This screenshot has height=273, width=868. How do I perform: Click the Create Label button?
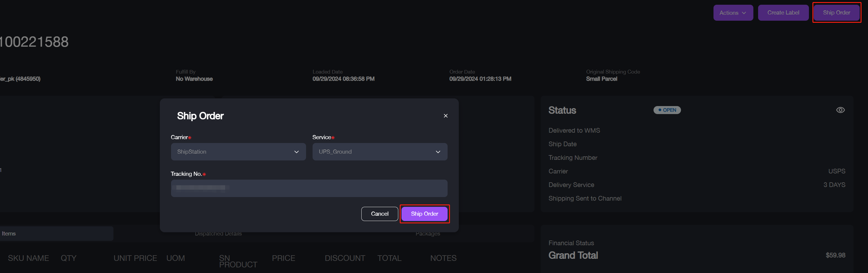coord(783,12)
